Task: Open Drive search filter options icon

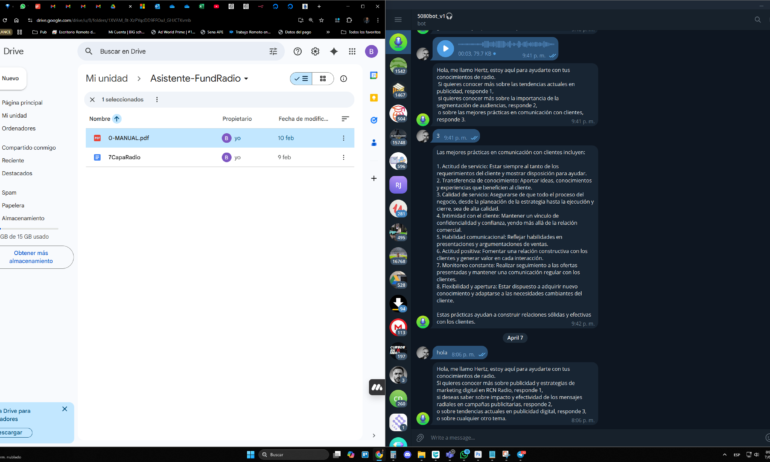Action: click(x=273, y=51)
